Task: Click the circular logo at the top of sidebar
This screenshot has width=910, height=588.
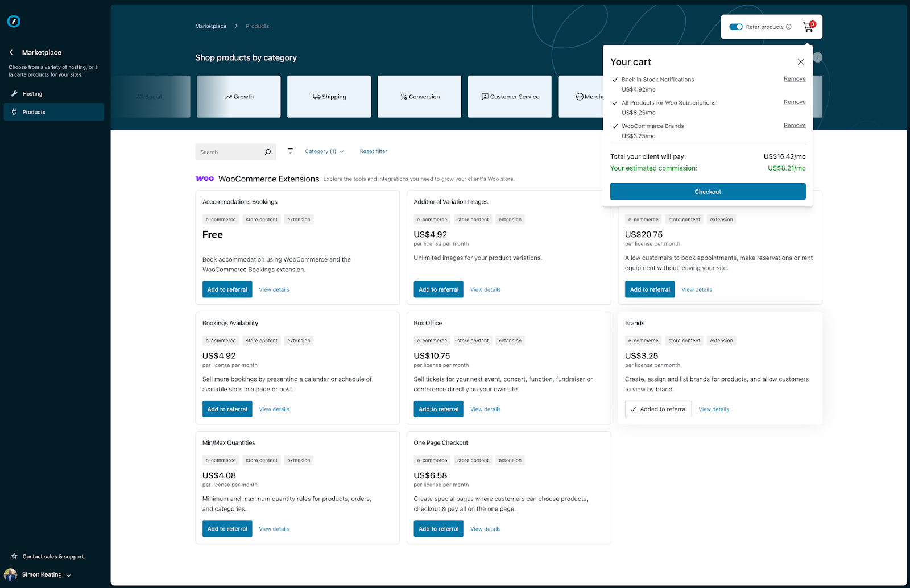Action: (x=14, y=21)
